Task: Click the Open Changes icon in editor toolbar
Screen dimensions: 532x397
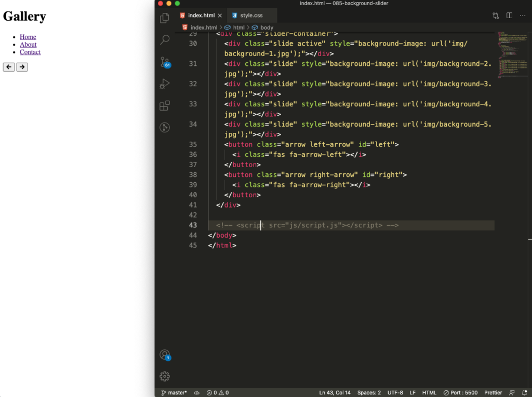Action: (496, 16)
